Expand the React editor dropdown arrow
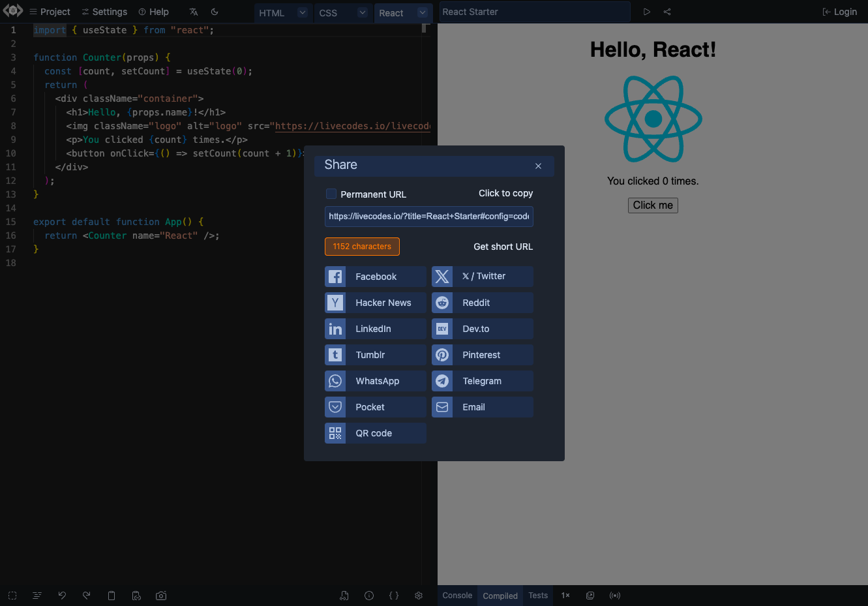 click(x=423, y=12)
